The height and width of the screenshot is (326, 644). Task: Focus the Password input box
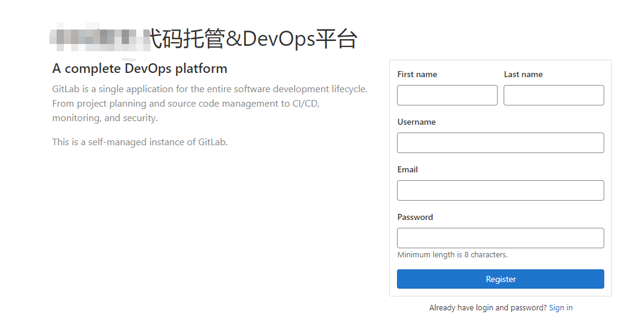click(500, 238)
